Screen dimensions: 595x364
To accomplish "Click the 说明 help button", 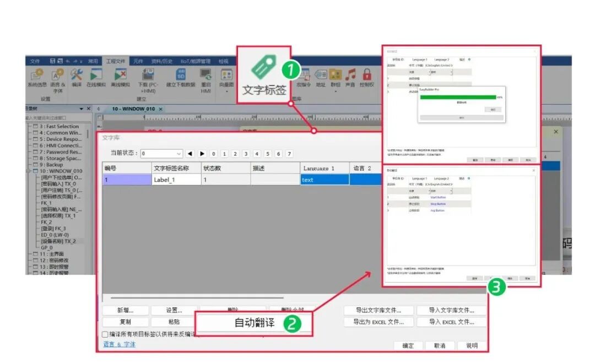I will pyautogui.click(x=472, y=345).
